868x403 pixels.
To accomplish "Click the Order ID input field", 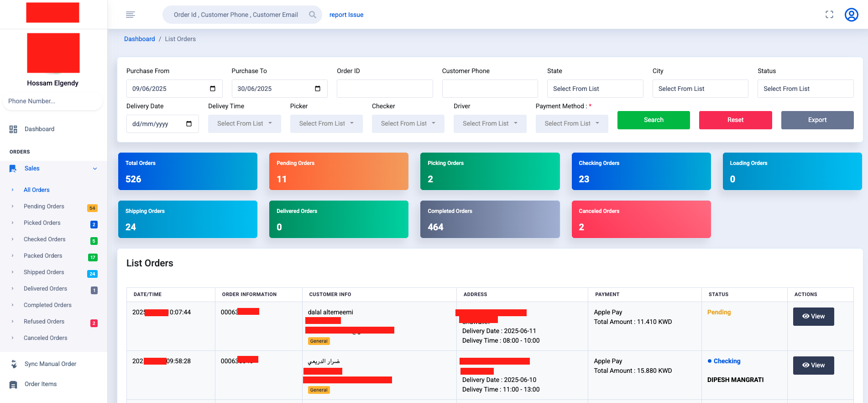I will [x=384, y=89].
